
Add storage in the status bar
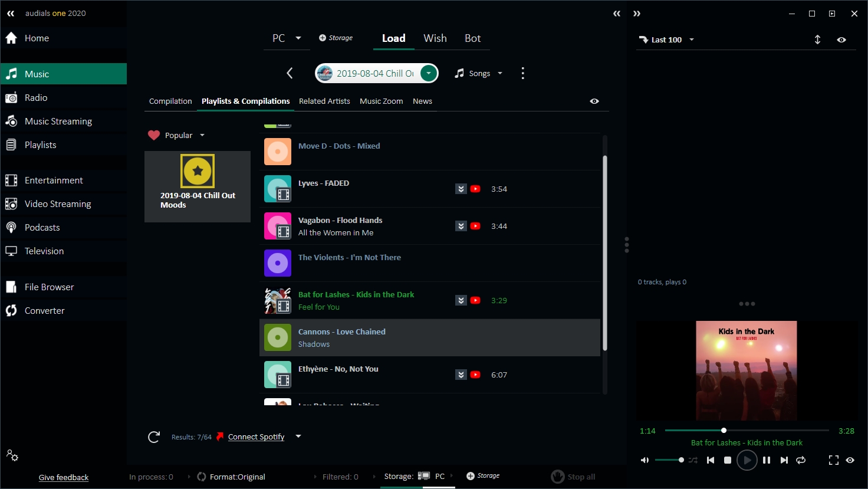483,475
